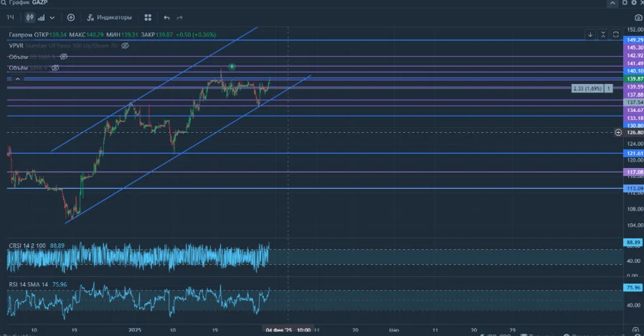Toggle visibility of the VPVR indicator
The width and height of the screenshot is (644, 336).
(126, 46)
